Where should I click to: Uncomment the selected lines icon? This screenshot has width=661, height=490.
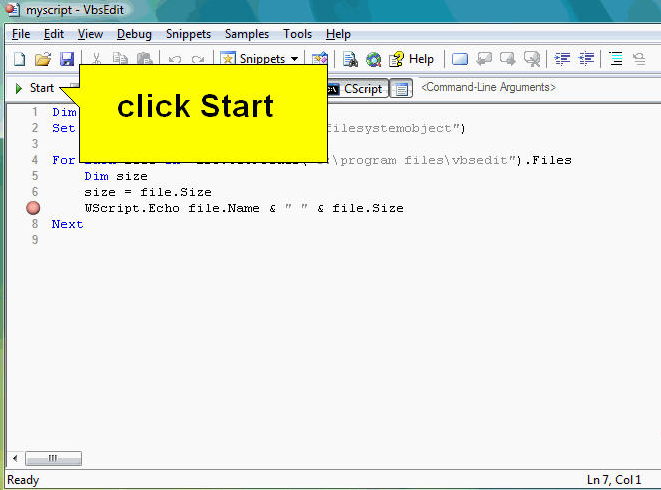tap(639, 59)
